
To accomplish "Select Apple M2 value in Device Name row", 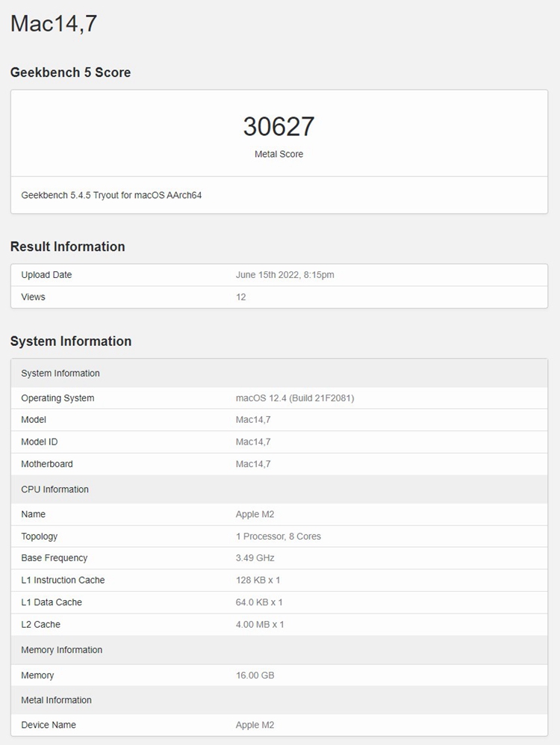I will click(255, 725).
